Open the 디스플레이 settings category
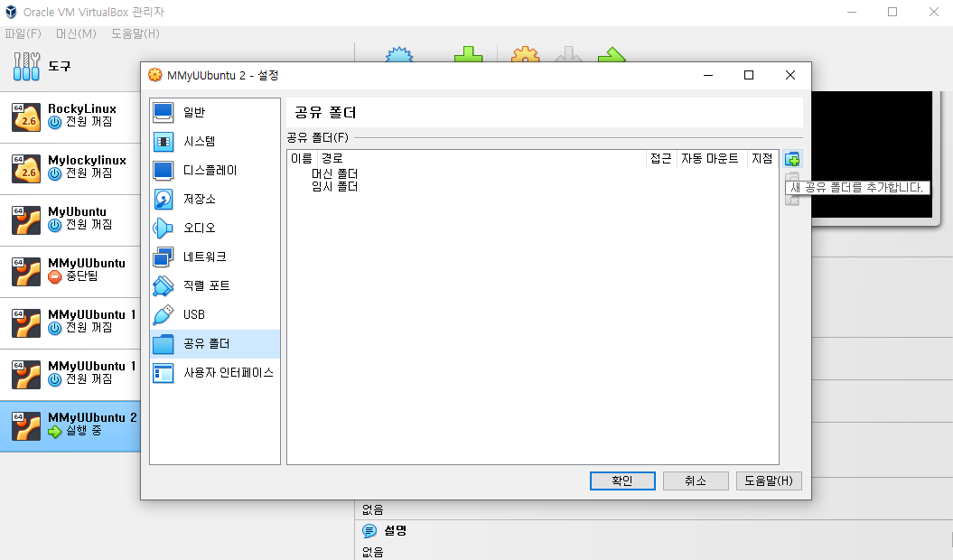Screen dimensions: 953x560 215,170
